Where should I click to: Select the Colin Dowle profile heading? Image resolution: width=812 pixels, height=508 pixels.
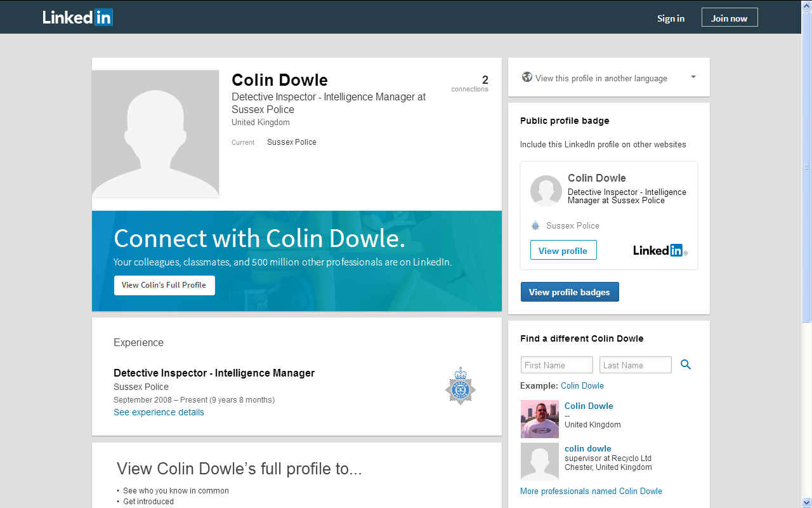(280, 80)
